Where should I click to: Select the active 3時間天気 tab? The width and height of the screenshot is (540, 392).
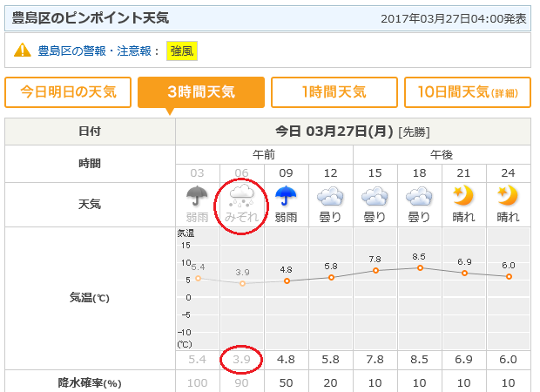200,92
